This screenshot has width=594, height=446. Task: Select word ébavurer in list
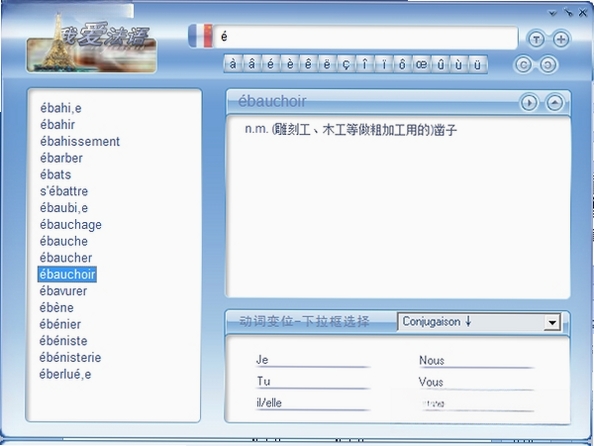(63, 291)
